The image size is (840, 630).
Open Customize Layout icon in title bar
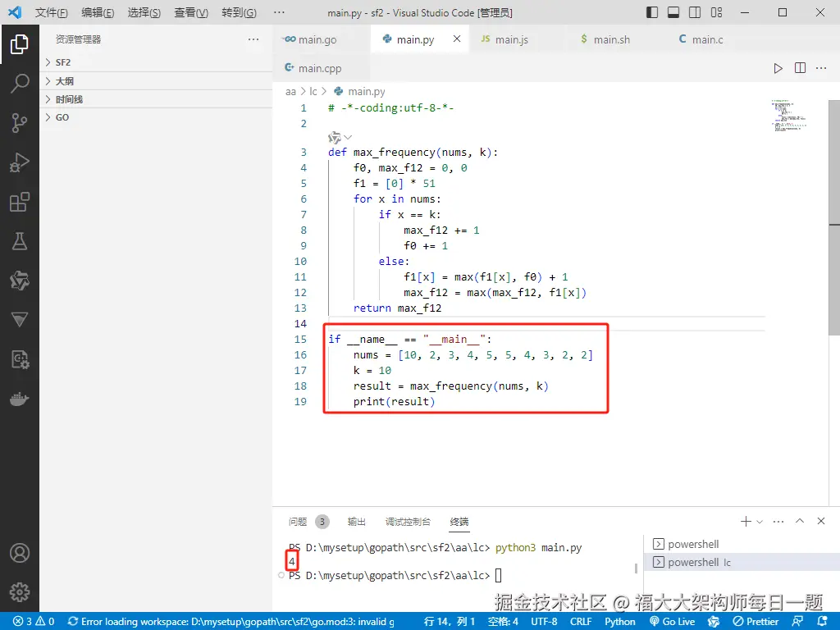tap(716, 12)
